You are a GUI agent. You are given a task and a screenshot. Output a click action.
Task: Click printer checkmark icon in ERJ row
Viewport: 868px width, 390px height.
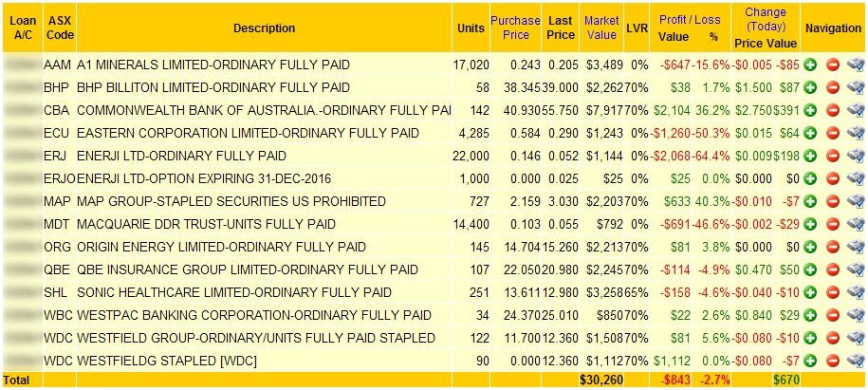[x=856, y=156]
